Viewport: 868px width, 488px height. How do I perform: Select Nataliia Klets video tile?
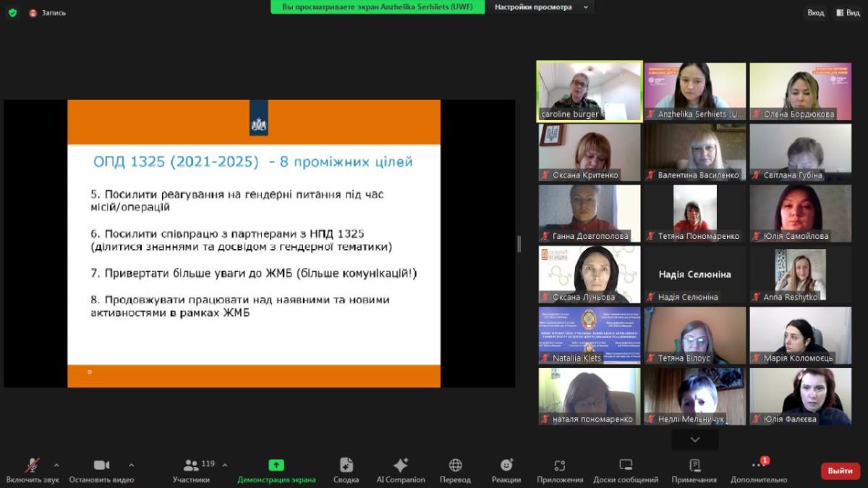tap(590, 335)
